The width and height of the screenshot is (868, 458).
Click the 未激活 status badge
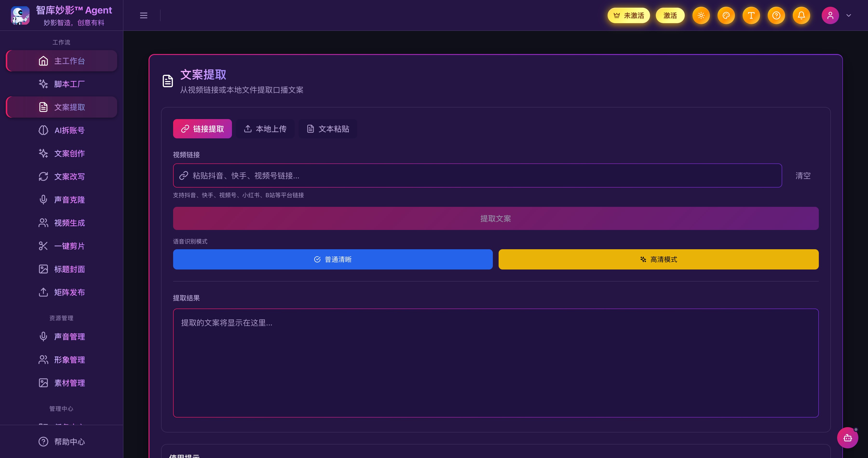[x=629, y=15]
